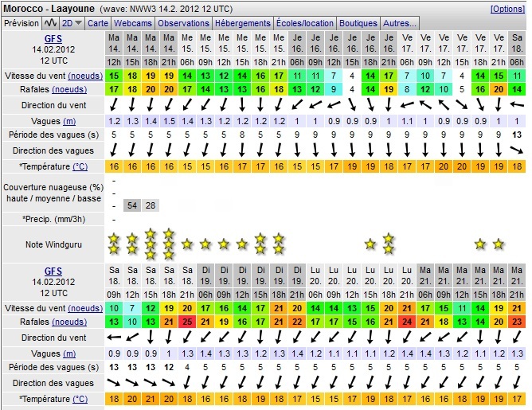Click the three-star rating under Ma 14. 18h
The height and width of the screenshot is (410, 532).
tap(151, 244)
